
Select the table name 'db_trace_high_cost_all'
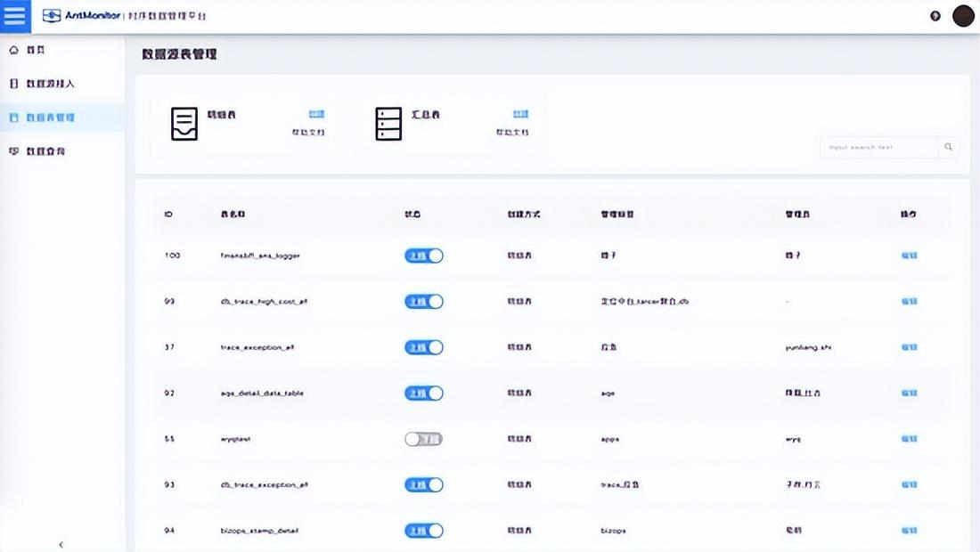264,302
